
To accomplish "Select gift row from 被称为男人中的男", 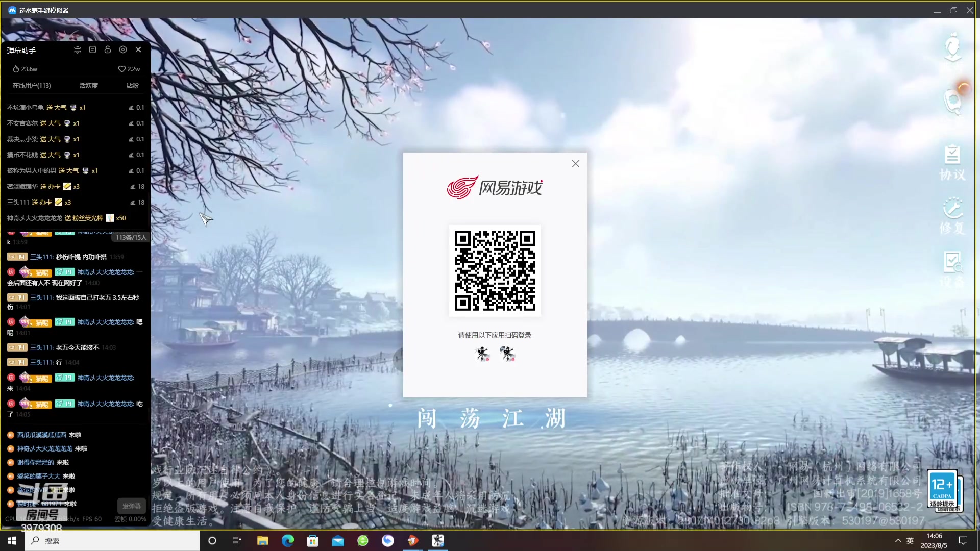I will (x=76, y=170).
